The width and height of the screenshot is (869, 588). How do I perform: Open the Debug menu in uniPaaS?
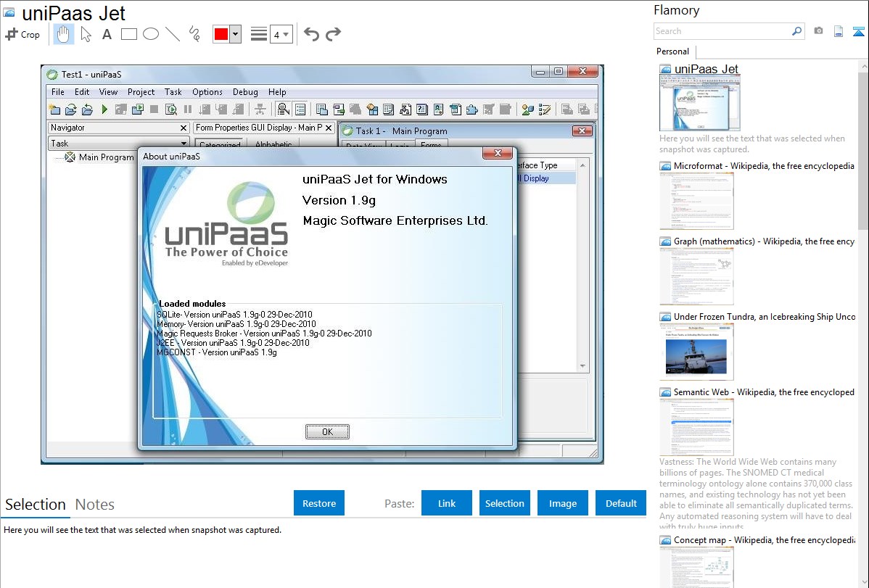point(245,92)
